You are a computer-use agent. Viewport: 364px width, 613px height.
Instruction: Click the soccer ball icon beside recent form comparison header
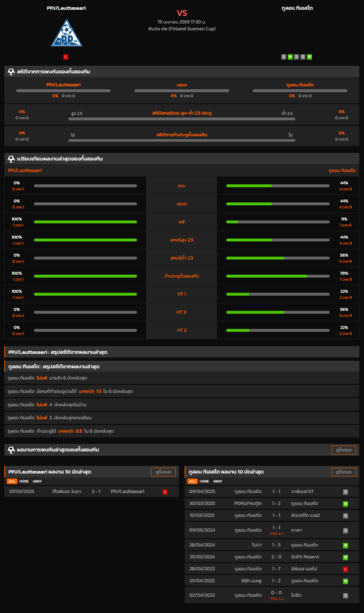tap(11, 159)
